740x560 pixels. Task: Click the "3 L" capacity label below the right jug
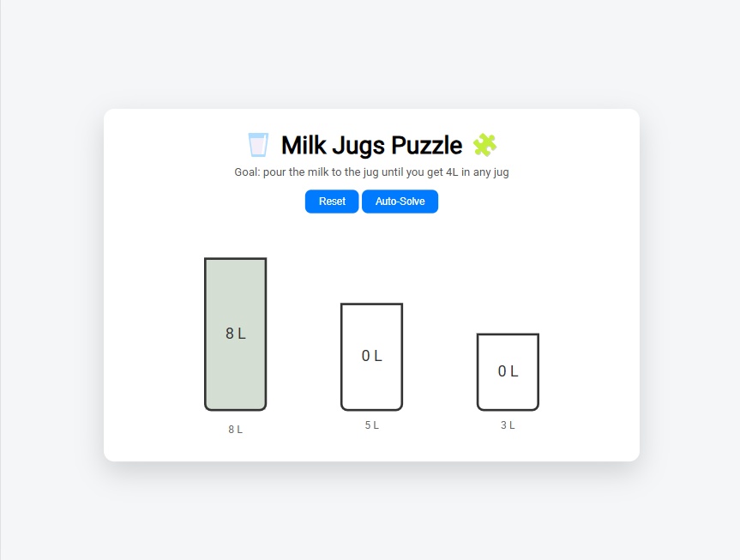[x=508, y=425]
